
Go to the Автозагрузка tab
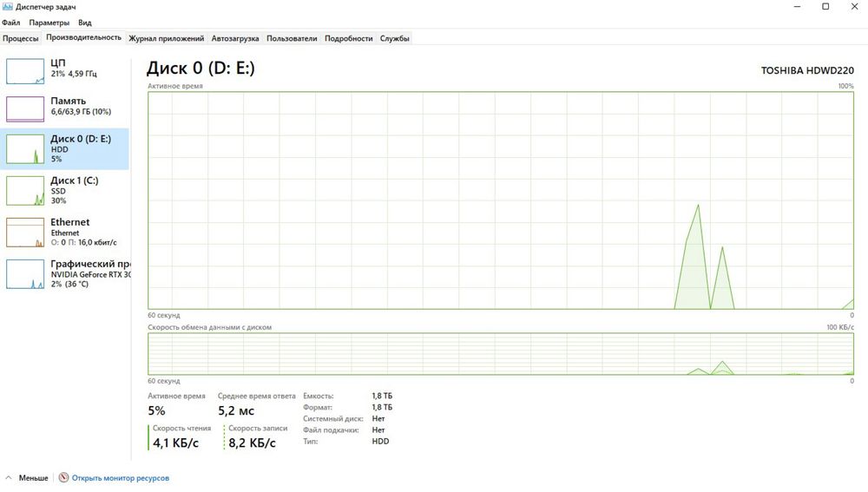coord(235,38)
